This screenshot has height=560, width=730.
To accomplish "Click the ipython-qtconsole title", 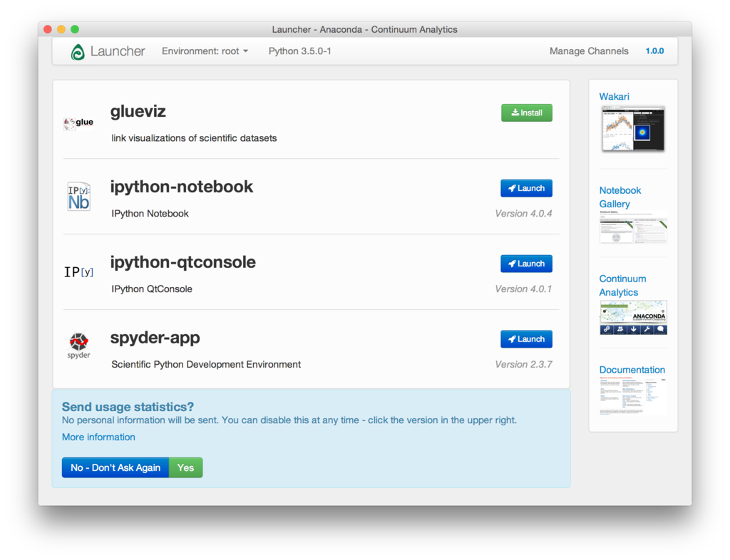I will 183,262.
